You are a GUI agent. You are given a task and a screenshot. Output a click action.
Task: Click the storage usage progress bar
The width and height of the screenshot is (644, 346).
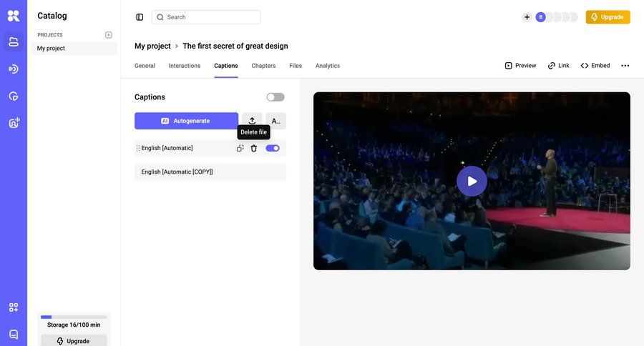[x=74, y=317]
